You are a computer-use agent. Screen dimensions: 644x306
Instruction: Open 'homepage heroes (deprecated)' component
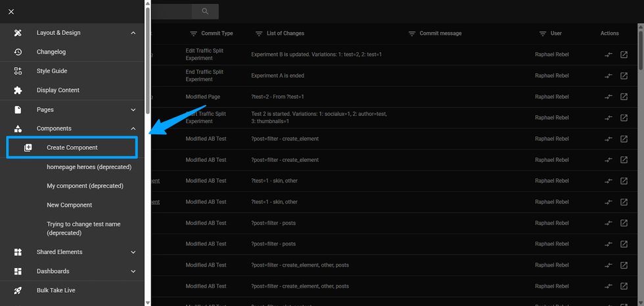tap(89, 167)
